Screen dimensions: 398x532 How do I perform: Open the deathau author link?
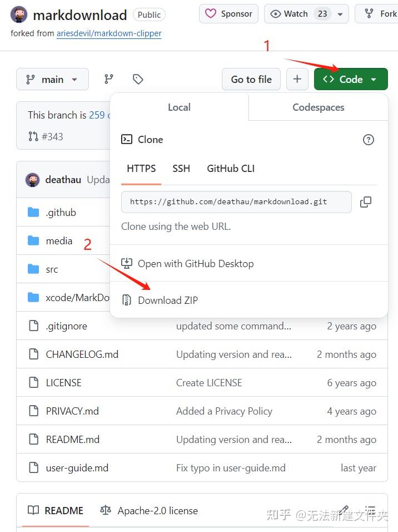coord(63,180)
